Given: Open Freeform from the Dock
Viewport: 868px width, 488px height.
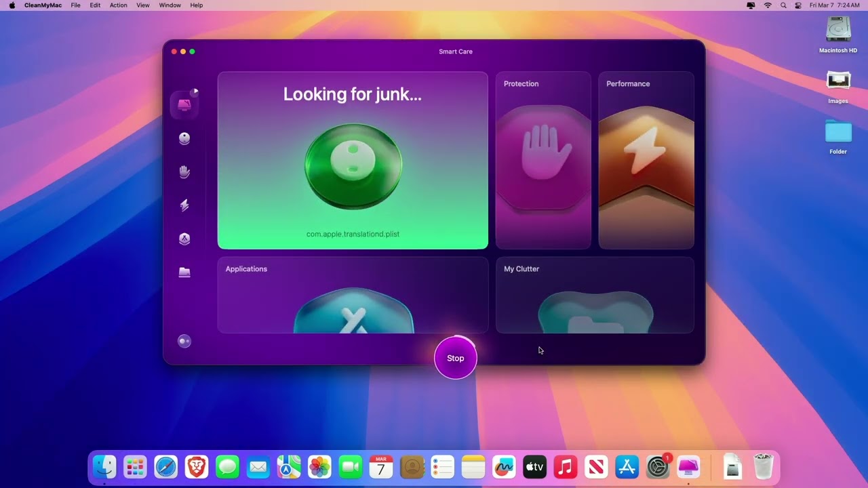Looking at the screenshot, I should coord(504,467).
